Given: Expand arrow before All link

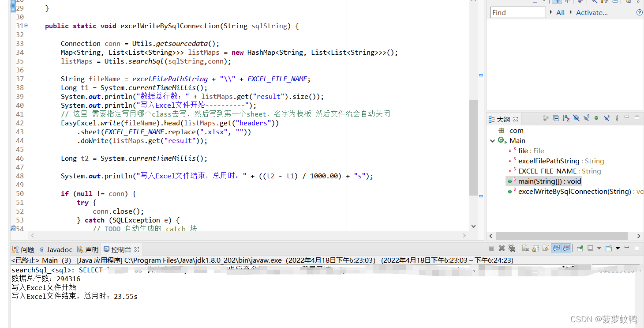Looking at the screenshot, I should click(x=551, y=13).
